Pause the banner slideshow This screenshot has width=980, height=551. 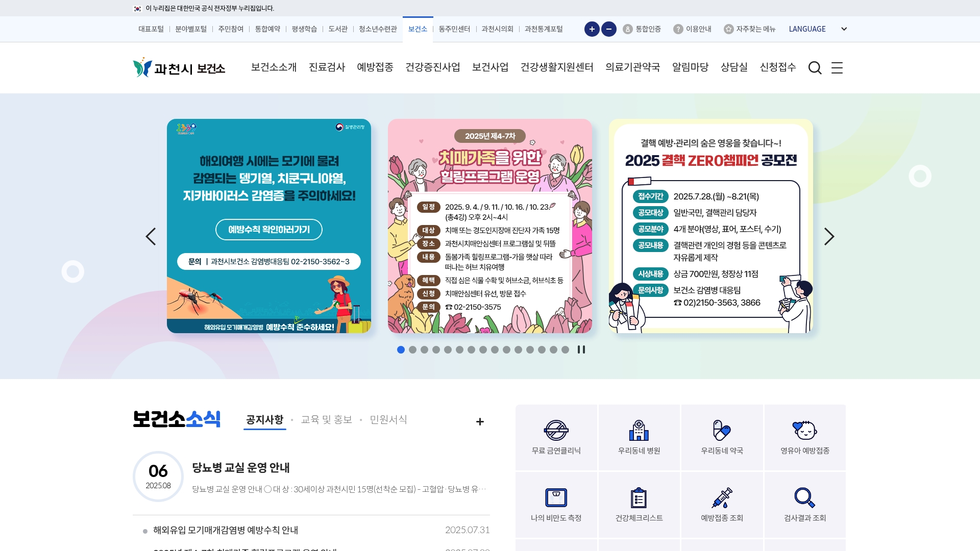click(x=581, y=349)
